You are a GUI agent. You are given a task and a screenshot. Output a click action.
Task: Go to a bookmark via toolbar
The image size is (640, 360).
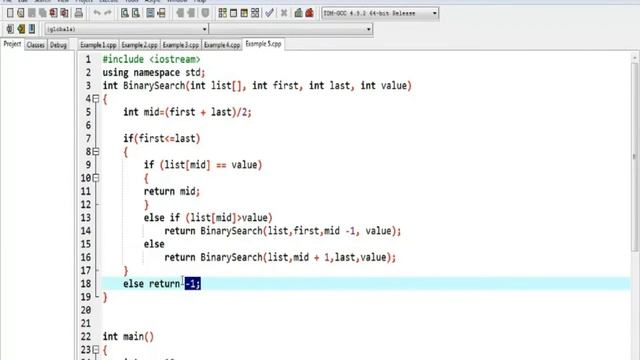[32, 29]
